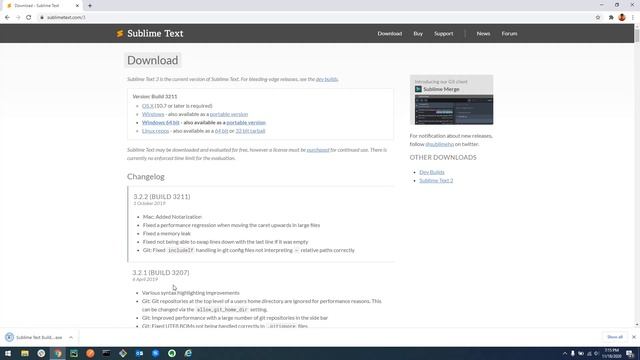640x360 pixels.
Task: Open a new browser tab
Action: click(90, 6)
